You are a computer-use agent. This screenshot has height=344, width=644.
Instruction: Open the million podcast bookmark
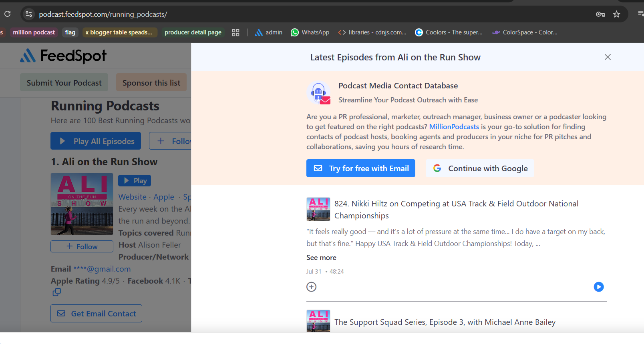34,32
